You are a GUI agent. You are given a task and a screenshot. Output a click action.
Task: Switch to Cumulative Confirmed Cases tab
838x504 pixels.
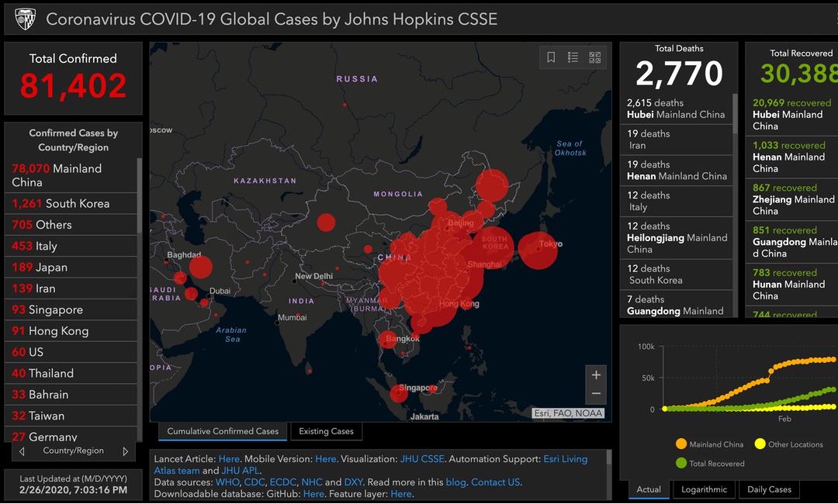coord(223,431)
